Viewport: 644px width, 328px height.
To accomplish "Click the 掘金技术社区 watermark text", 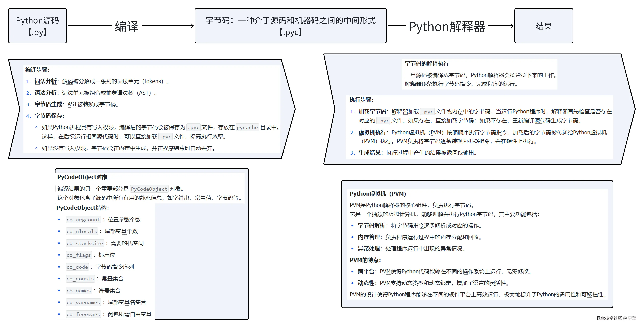I will click(609, 318).
